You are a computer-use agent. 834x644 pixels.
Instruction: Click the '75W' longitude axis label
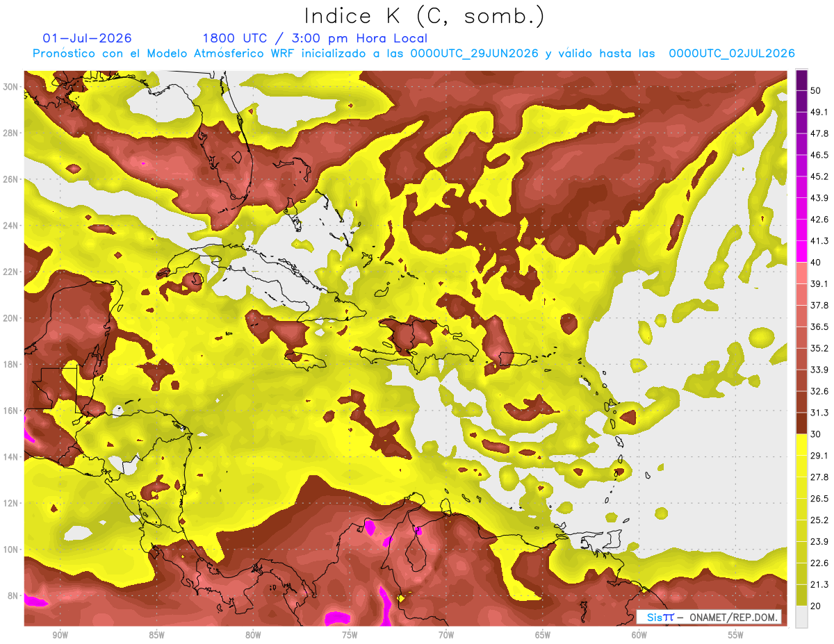(x=350, y=635)
